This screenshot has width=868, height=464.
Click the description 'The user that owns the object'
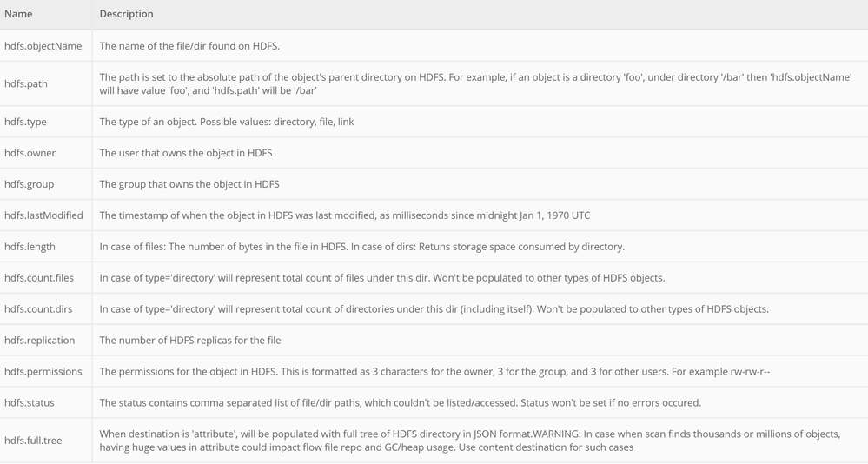pos(185,153)
